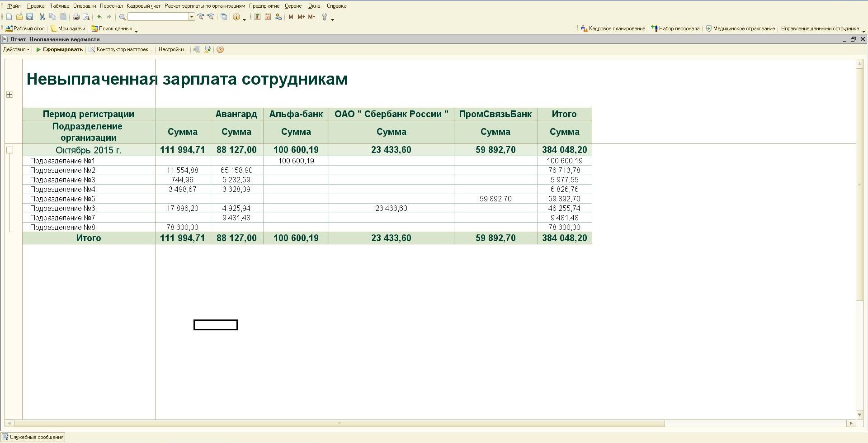Open the Правка menu

(x=36, y=6)
